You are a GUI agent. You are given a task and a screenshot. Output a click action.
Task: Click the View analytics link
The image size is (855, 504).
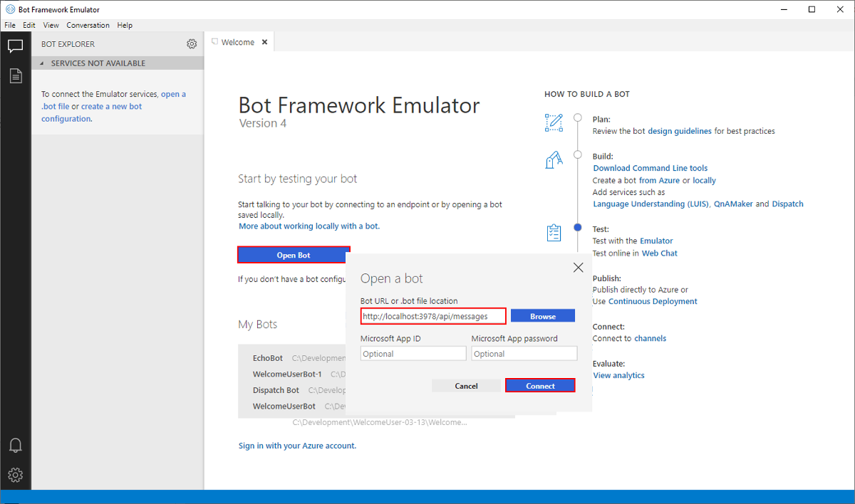619,375
